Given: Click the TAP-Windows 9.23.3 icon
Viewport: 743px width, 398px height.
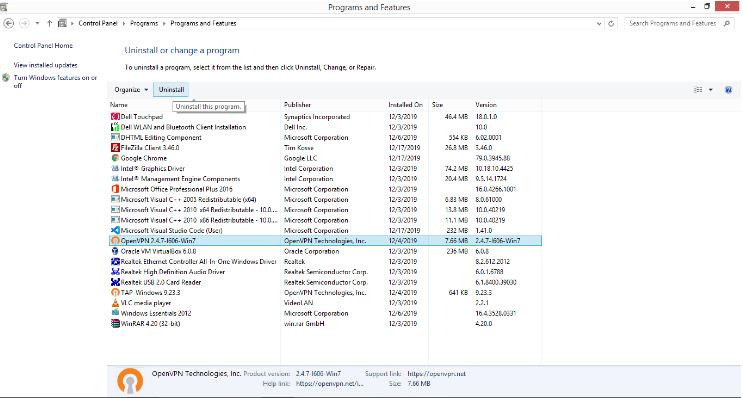Looking at the screenshot, I should [115, 293].
